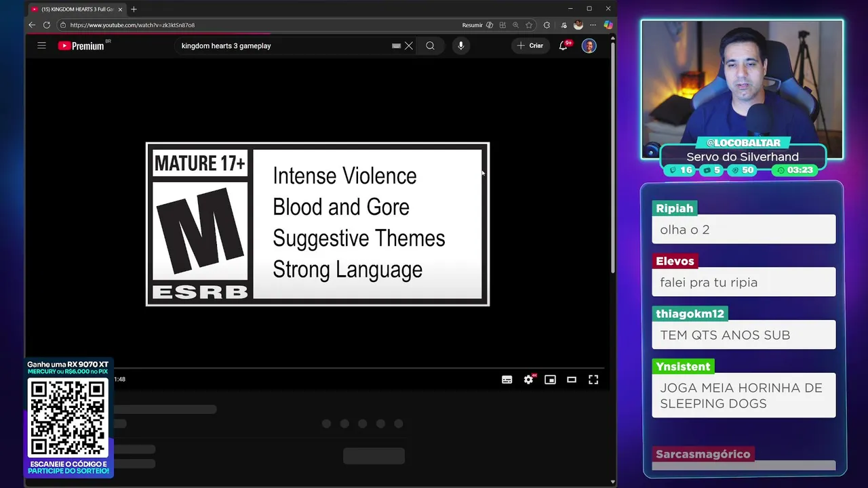Click the RX 9070 XT giveaway QR code
The width and height of the screenshot is (868, 488).
pos(68,418)
